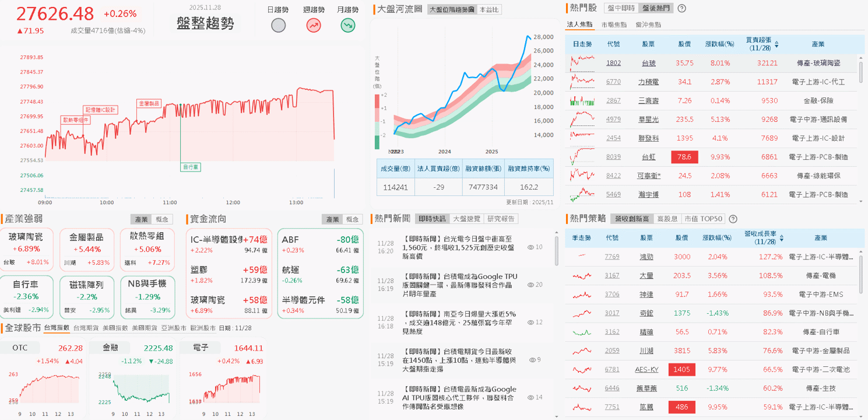Open the 研究報告 news tab
The height and width of the screenshot is (420, 868).
tap(501, 219)
